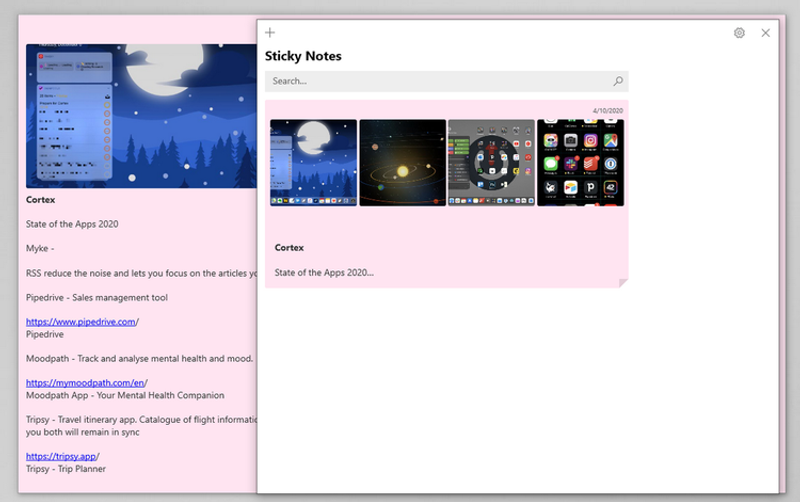Click the bold Cortex heading in pink note
This screenshot has width=800, height=502.
[x=40, y=199]
